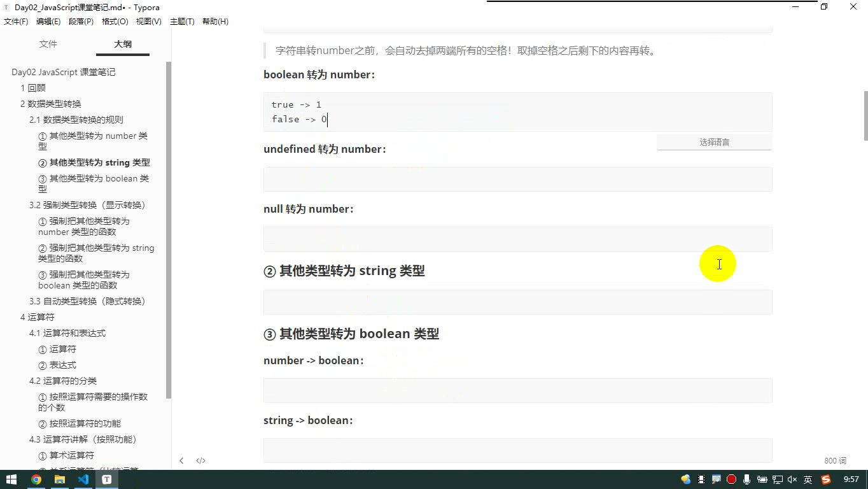
Task: Click the red recording stop icon in tray
Action: [731, 479]
